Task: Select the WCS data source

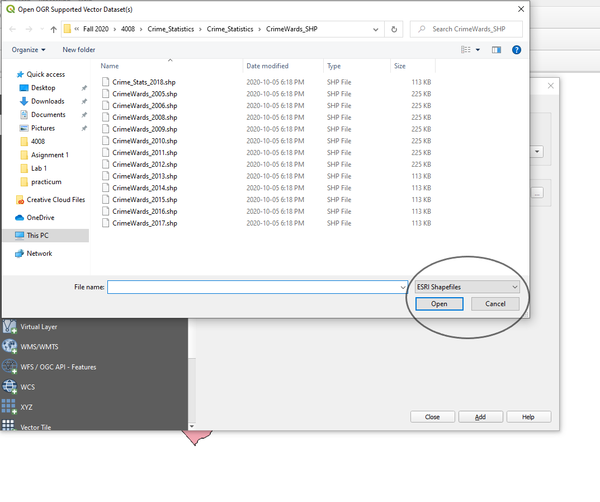Action: [x=10, y=387]
